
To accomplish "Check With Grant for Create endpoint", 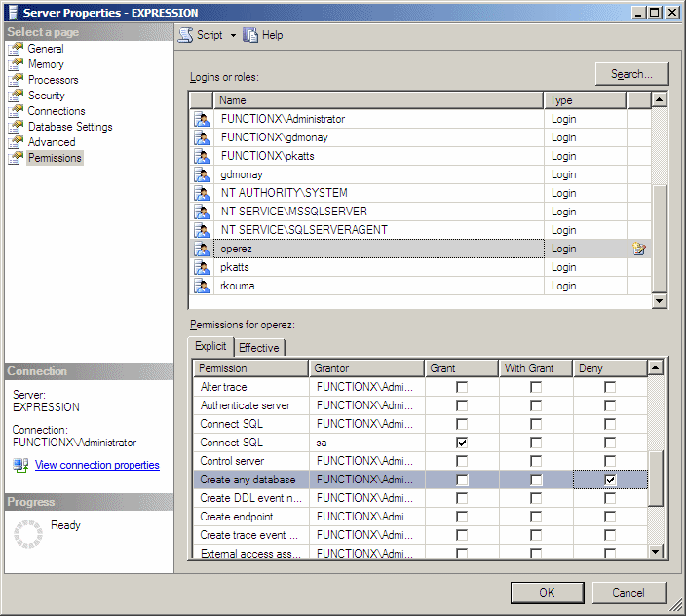I will click(x=536, y=517).
